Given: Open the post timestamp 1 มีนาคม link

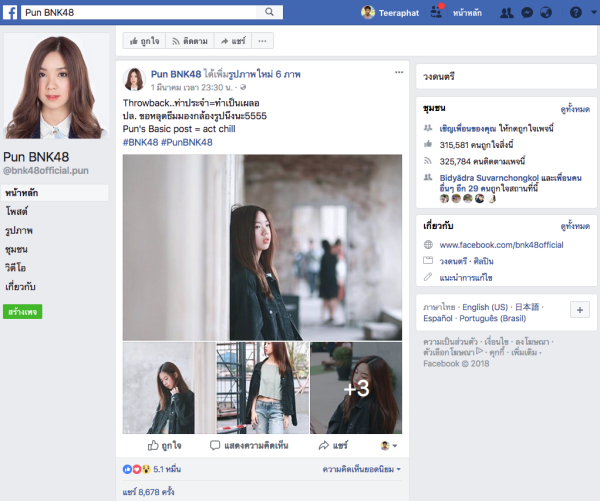Looking at the screenshot, I should (x=192, y=88).
